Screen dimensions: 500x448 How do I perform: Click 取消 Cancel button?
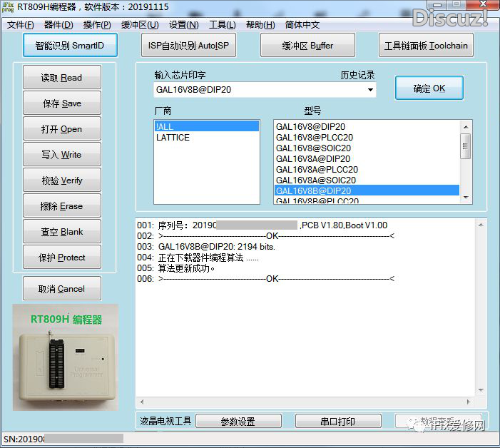[62, 289]
